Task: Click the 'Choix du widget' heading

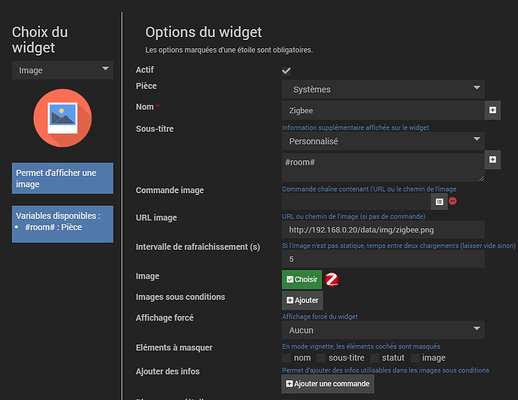Action: [40, 40]
